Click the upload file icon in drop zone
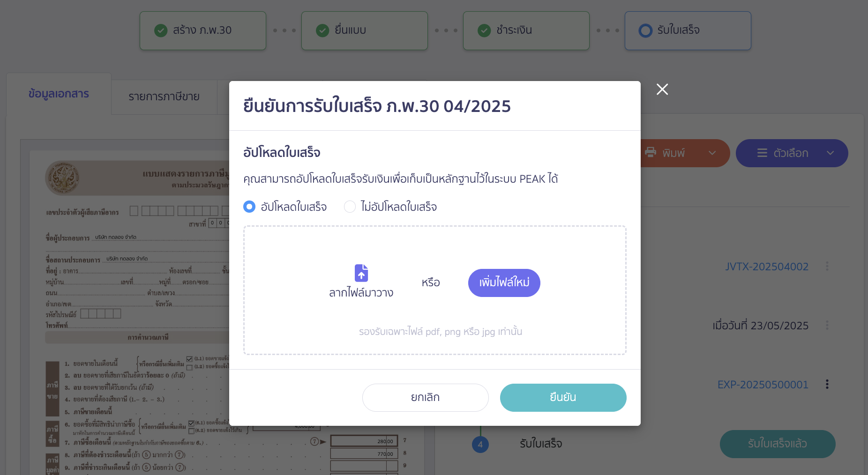Viewport: 868px width, 475px height. pos(360,273)
